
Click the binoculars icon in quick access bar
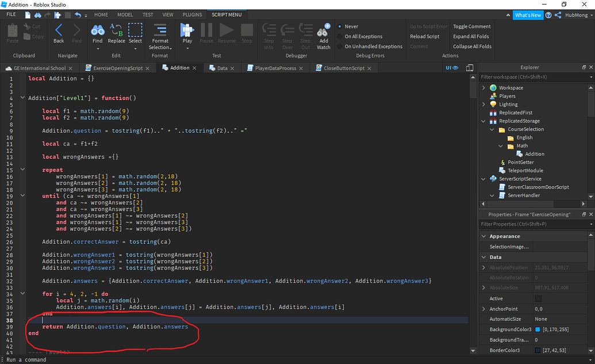37,15
